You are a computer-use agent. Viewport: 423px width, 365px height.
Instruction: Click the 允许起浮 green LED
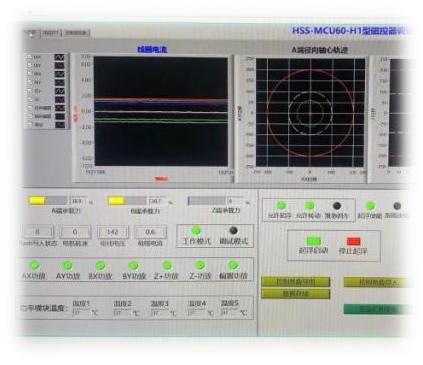pyautogui.click(x=281, y=206)
